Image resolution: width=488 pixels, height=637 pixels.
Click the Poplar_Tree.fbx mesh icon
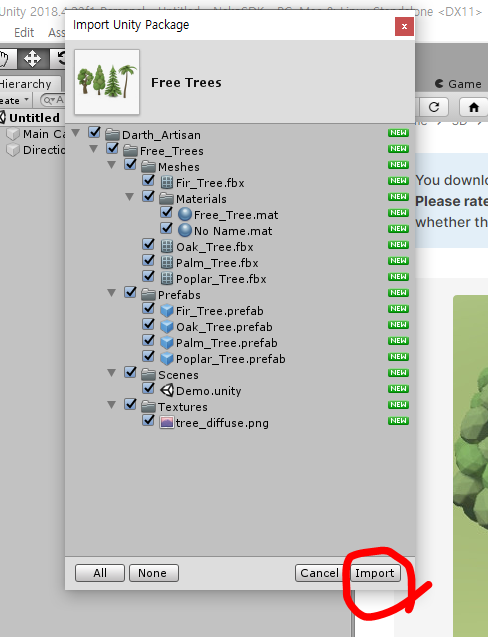[x=167, y=279]
